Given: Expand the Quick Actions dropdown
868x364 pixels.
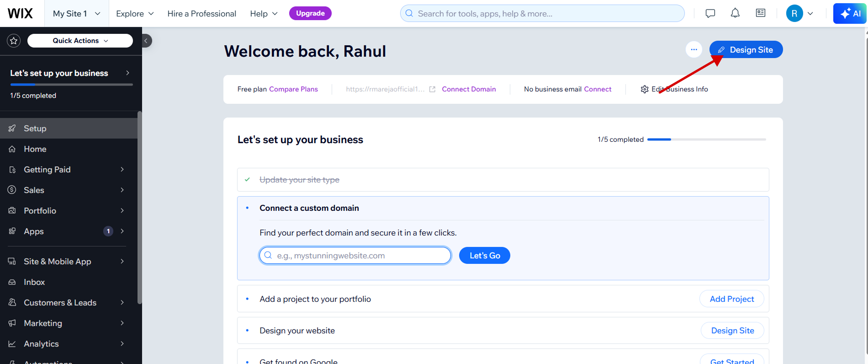Looking at the screenshot, I should tap(79, 41).
